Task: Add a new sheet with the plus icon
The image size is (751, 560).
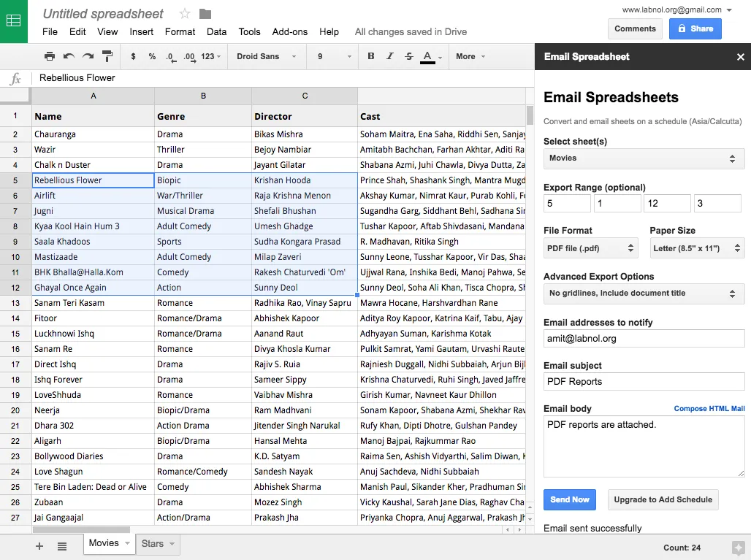Action: [39, 545]
